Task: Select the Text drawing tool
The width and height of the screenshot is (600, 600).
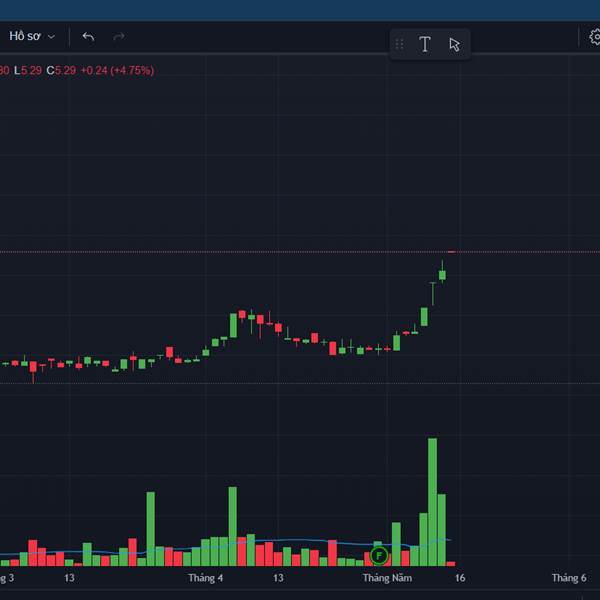Action: pos(424,44)
